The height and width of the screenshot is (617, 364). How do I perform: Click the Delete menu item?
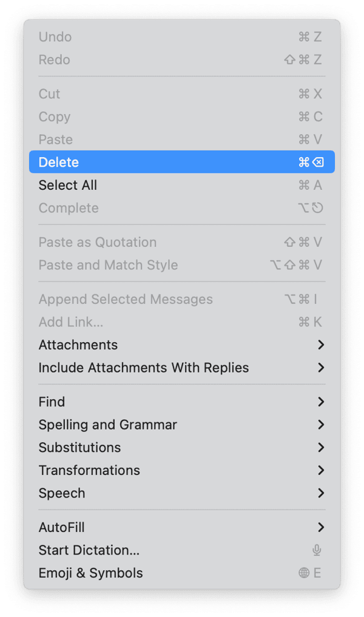(59, 162)
